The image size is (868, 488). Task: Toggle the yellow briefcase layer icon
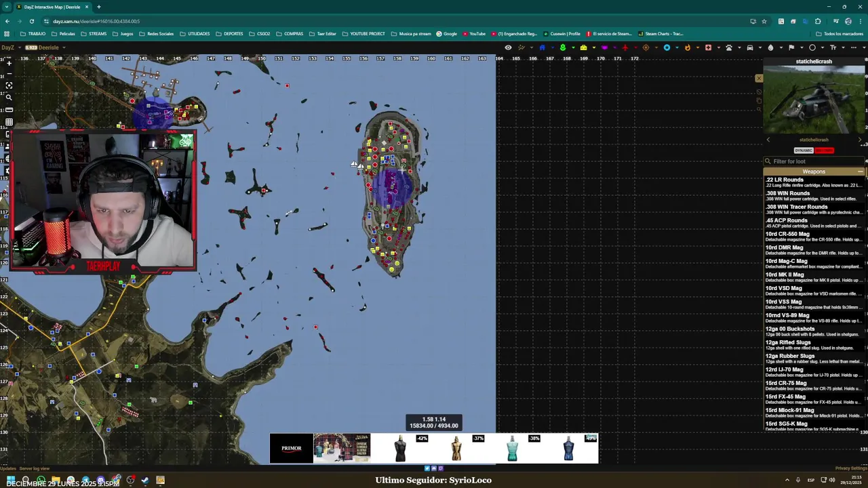pos(583,47)
